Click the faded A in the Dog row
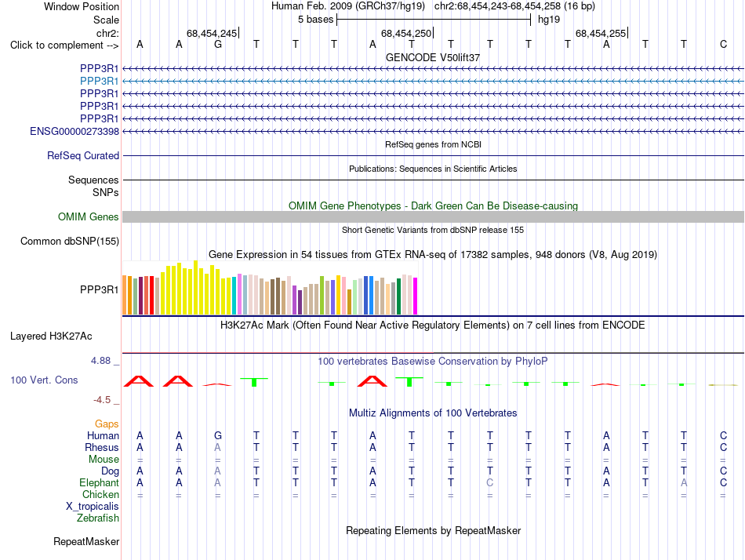This screenshot has height=560, width=745. tap(217, 471)
